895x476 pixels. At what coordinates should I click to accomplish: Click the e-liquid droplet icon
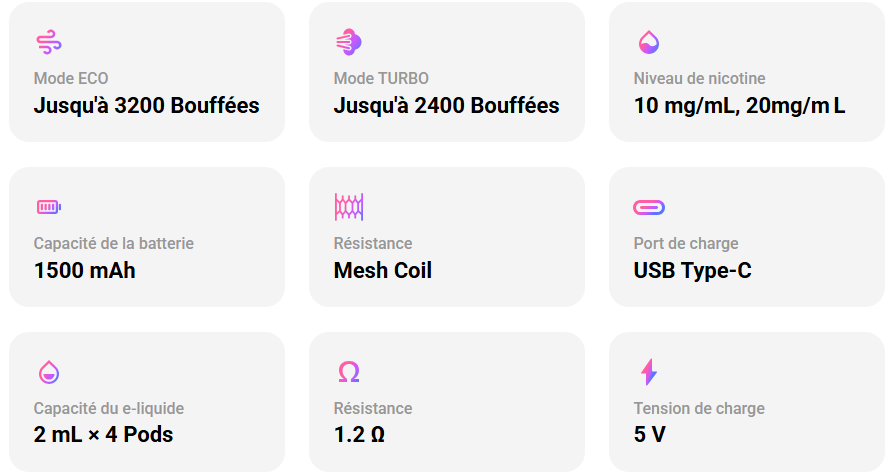[48, 372]
